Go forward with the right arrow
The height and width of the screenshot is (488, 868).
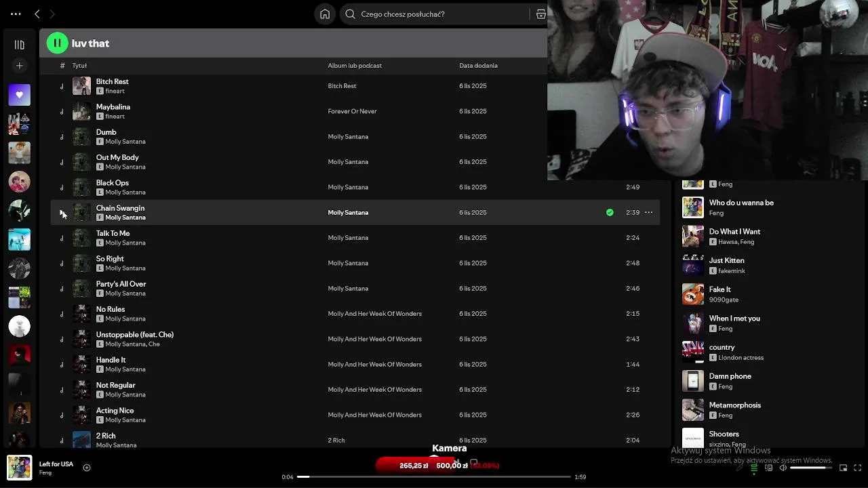coord(52,14)
